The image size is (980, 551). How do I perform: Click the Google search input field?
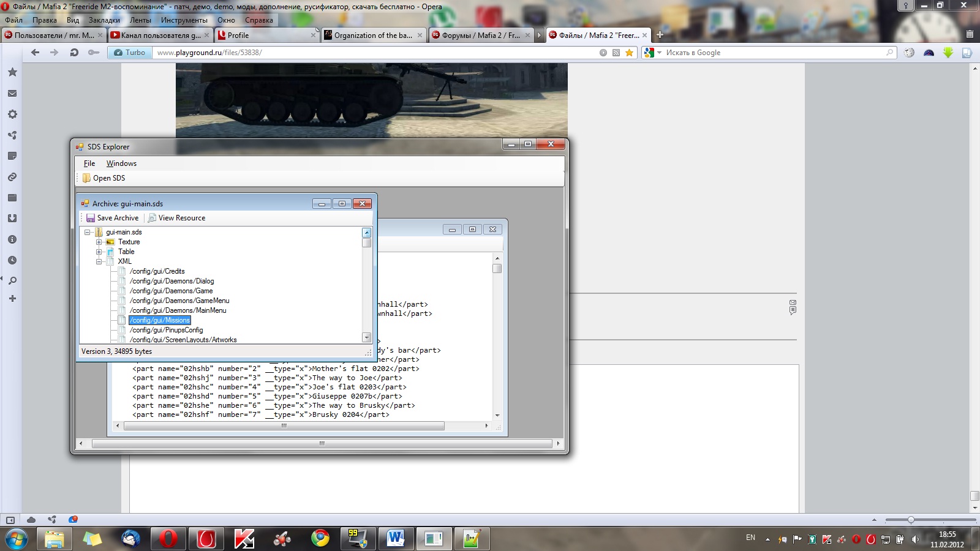(775, 53)
